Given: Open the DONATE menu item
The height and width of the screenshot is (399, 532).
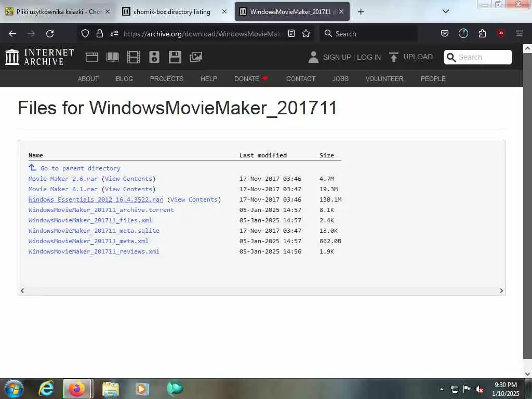Looking at the screenshot, I should tap(251, 79).
